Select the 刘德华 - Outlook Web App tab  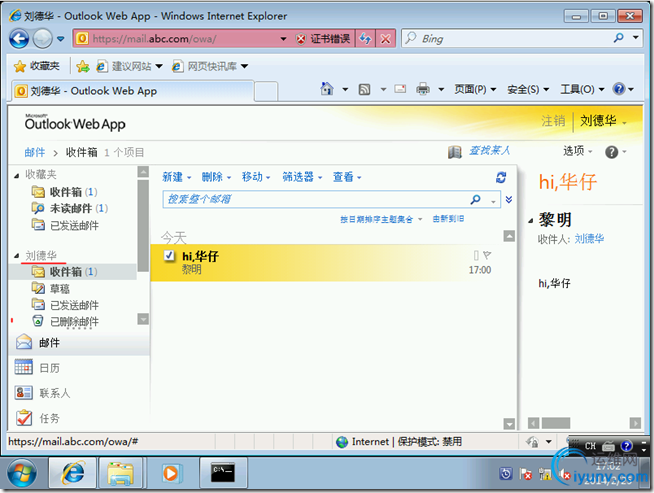pos(133,91)
